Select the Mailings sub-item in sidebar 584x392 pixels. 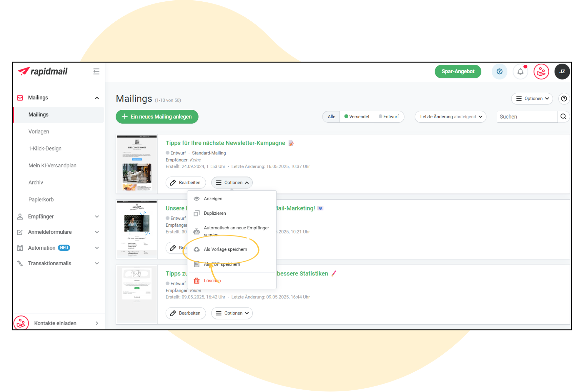(x=58, y=115)
